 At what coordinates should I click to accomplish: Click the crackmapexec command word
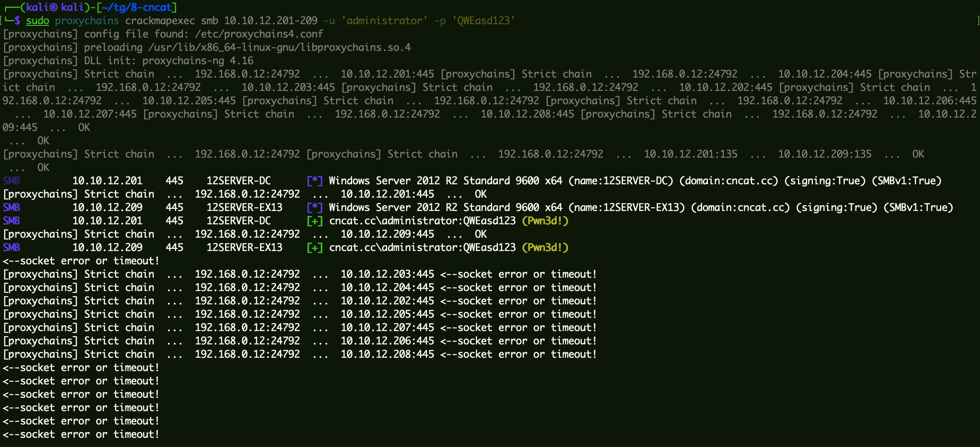tap(160, 21)
